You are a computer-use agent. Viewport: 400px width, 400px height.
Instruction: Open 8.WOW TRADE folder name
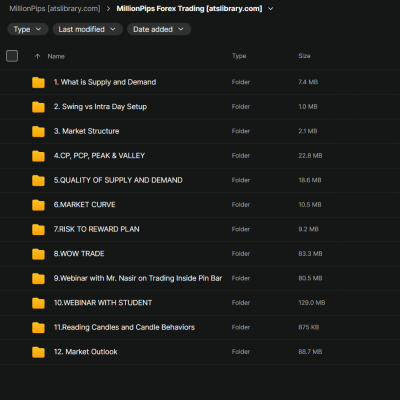click(x=79, y=254)
